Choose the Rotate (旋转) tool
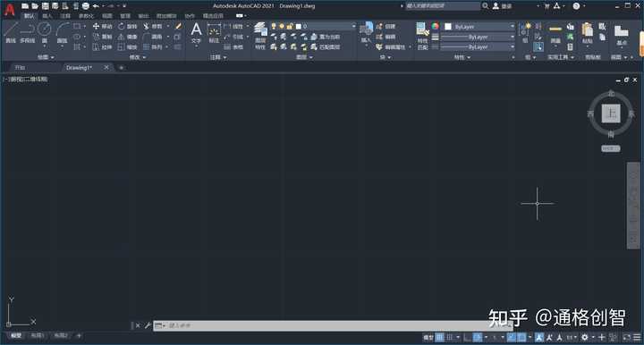 click(128, 26)
